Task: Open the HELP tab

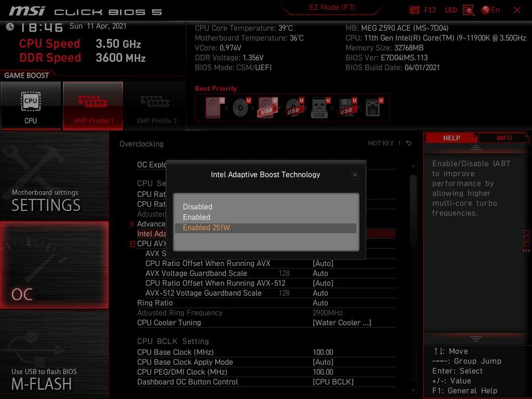Action: (x=451, y=138)
